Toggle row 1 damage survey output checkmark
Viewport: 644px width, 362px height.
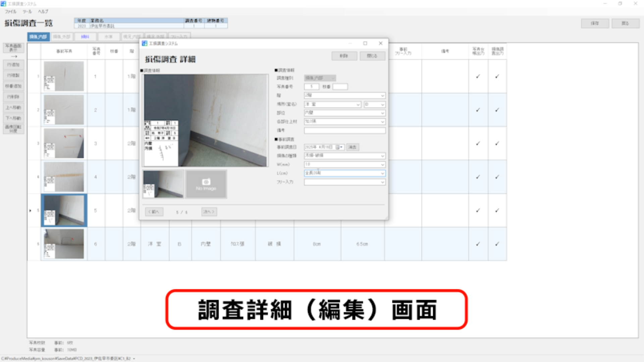click(x=497, y=76)
